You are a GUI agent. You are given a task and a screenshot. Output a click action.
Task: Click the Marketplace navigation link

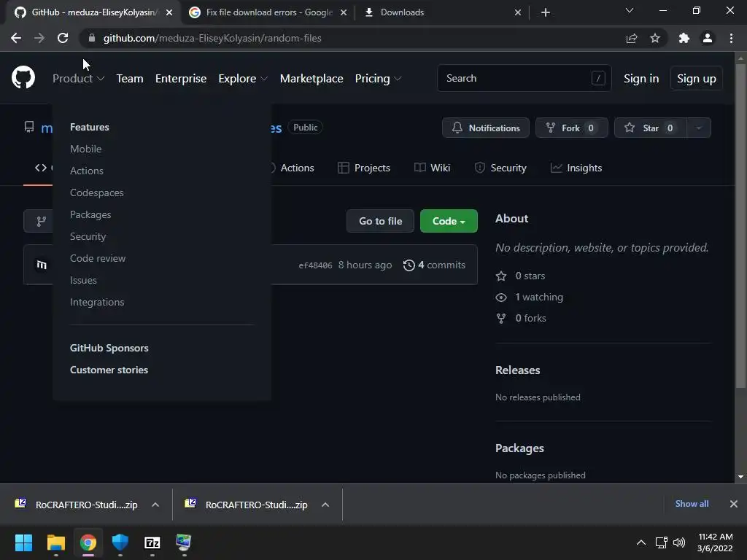311,79
